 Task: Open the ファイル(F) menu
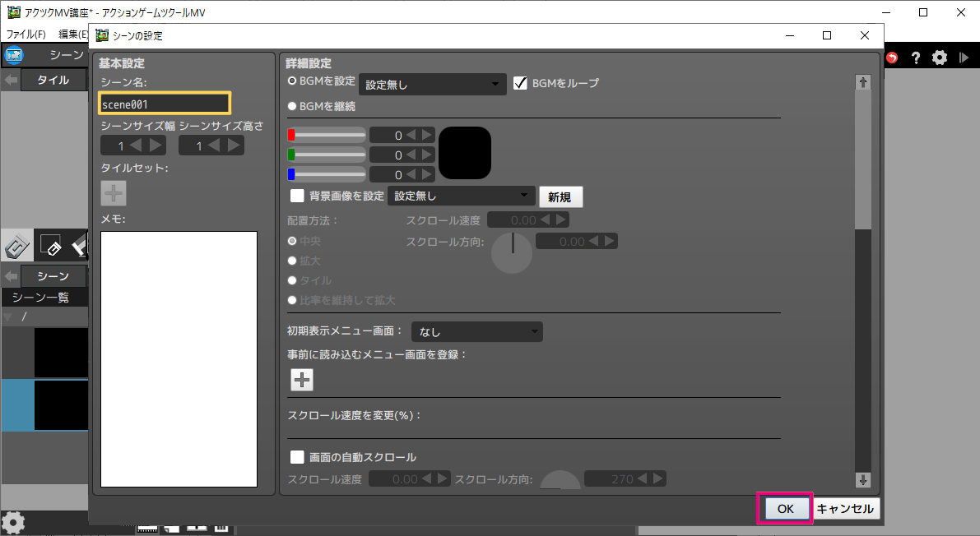tap(26, 35)
